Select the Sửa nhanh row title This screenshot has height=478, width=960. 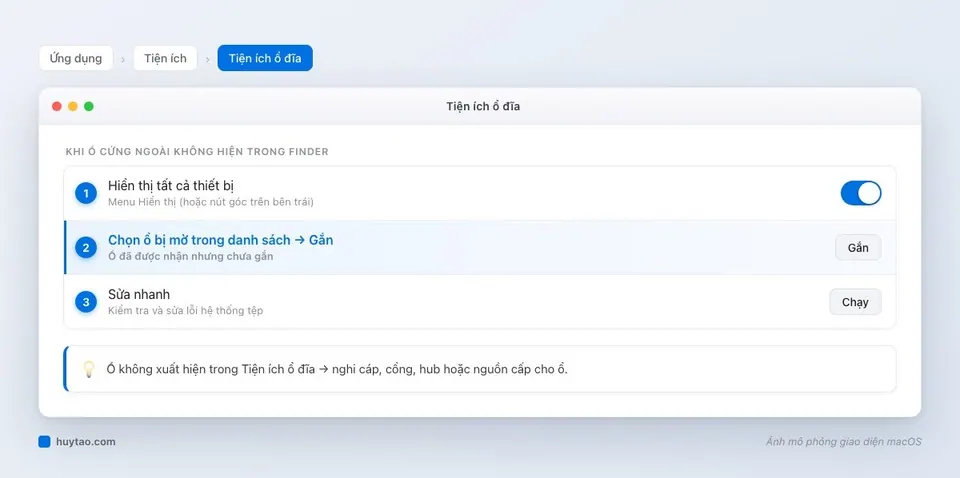point(139,294)
